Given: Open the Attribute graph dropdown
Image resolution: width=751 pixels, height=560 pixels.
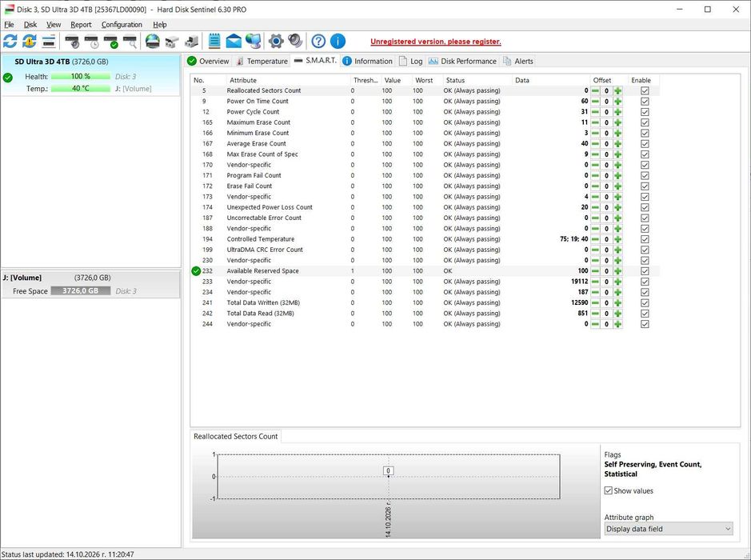Looking at the screenshot, I should click(x=668, y=529).
